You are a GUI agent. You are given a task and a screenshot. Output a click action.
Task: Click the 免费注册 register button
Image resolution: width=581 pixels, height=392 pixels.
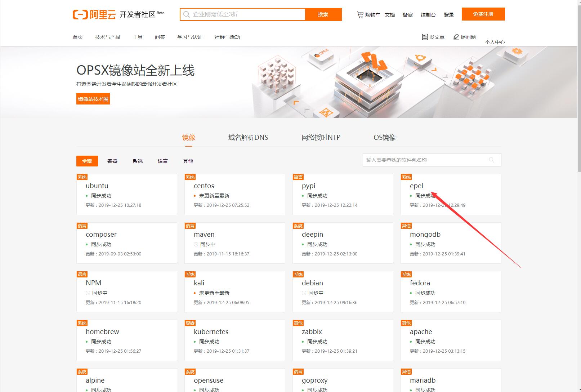483,14
